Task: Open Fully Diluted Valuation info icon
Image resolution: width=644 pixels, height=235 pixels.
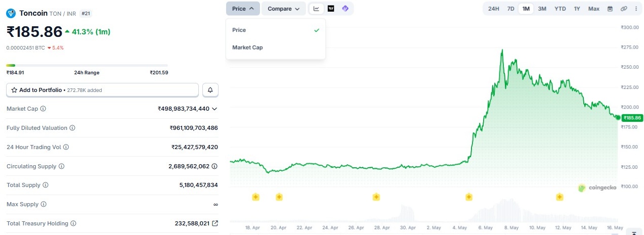Action: coord(72,128)
